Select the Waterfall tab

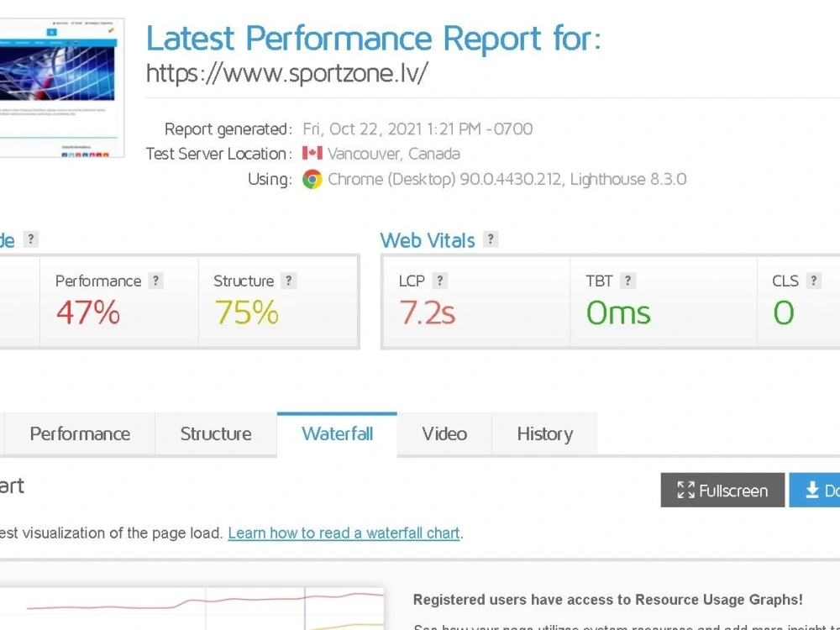pyautogui.click(x=337, y=434)
